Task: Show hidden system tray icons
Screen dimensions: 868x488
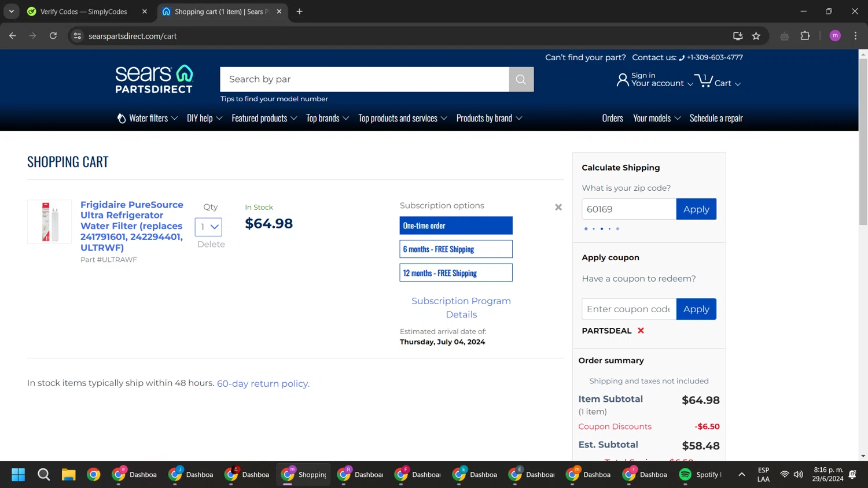Action: coord(741,475)
